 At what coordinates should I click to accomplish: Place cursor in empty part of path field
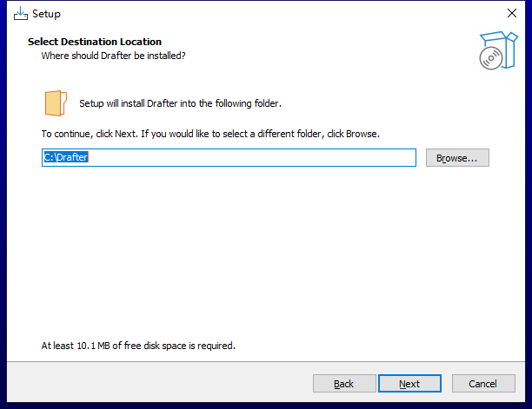click(251, 157)
